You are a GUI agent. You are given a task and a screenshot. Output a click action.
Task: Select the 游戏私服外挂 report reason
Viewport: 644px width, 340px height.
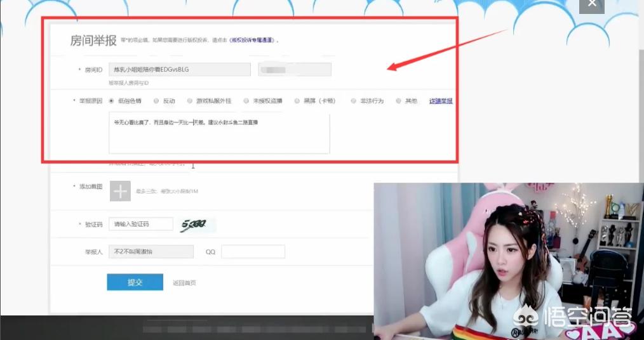tap(189, 101)
